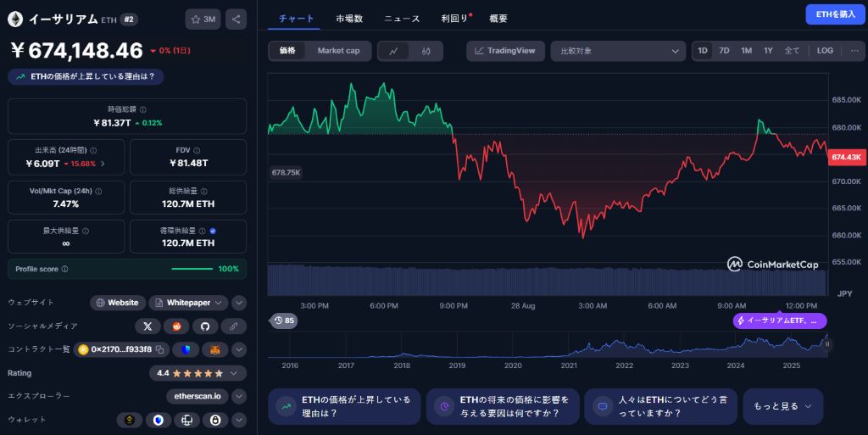Set chart range to 1Y
This screenshot has height=435, width=868.
[x=768, y=51]
